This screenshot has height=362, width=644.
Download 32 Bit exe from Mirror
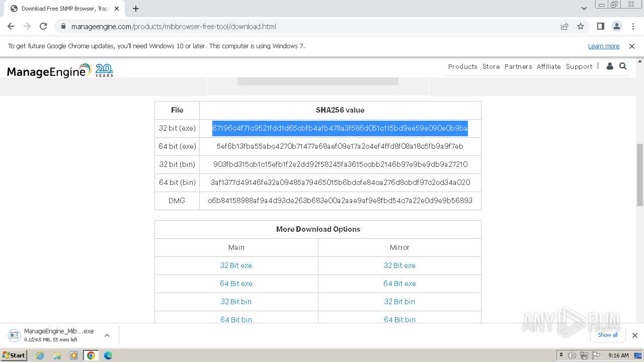(x=399, y=265)
